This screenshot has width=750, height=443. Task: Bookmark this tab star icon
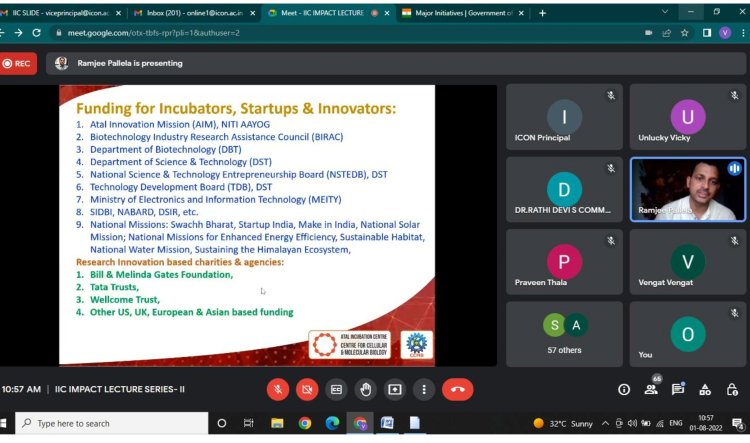684,33
